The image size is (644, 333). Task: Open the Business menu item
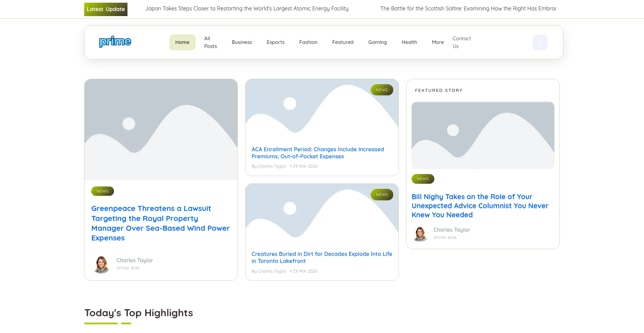coord(241,42)
